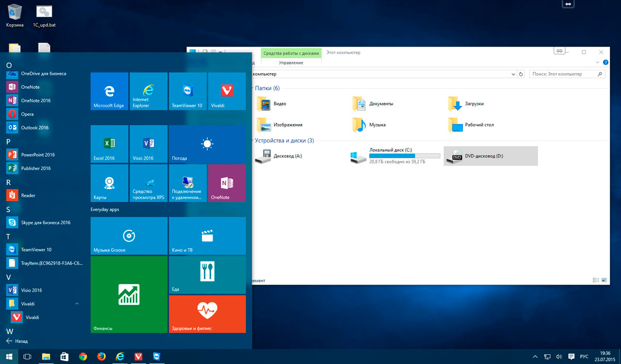Viewport: 621px width, 364px height.
Task: Open the Microsoft Edge tile
Action: tap(109, 91)
